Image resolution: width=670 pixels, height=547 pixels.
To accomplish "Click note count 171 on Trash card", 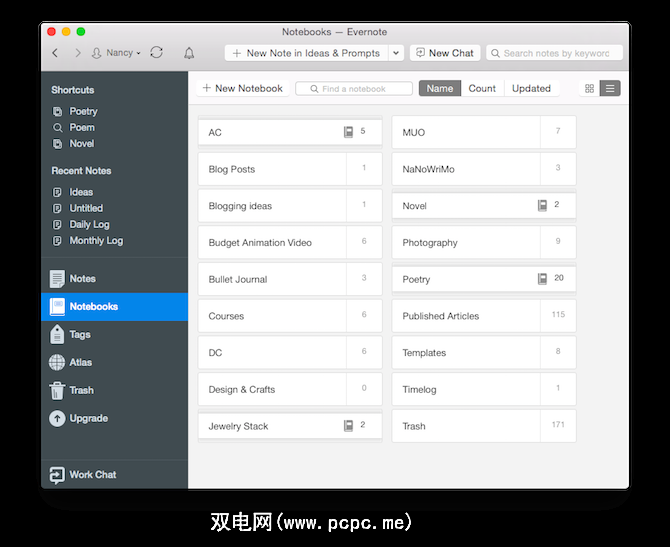I will point(558,425).
